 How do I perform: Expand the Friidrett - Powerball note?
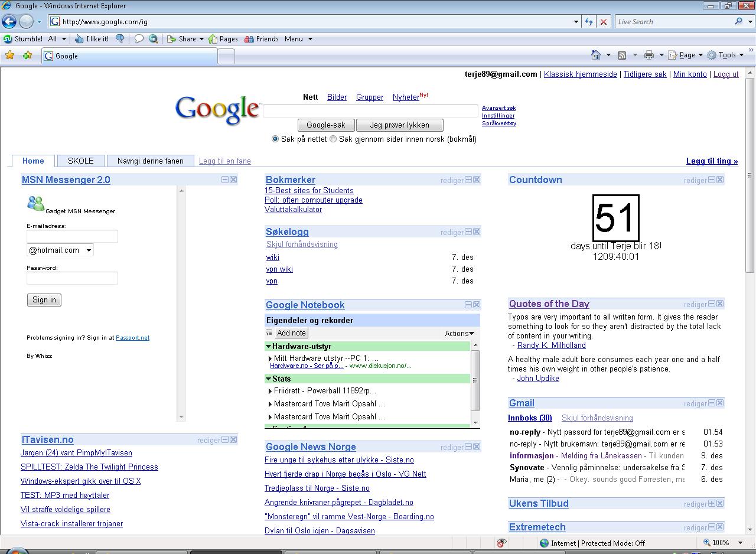pyautogui.click(x=270, y=391)
